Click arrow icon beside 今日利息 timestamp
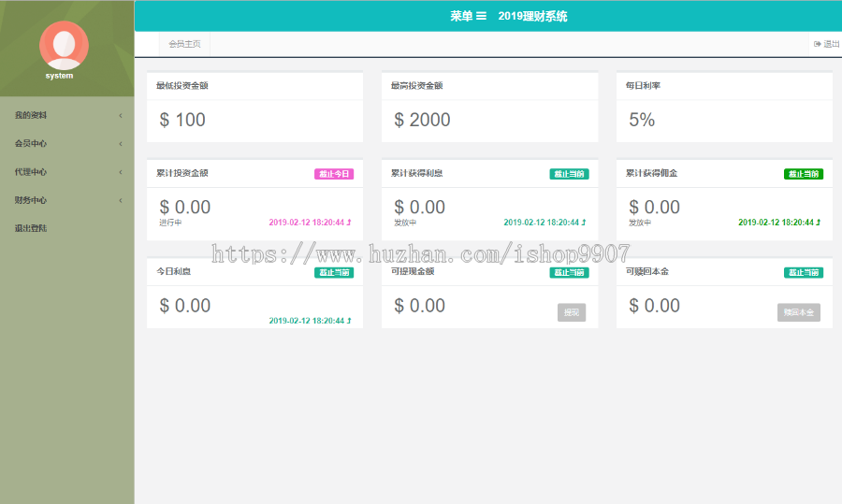Viewport: 842px width, 504px height. (349, 321)
